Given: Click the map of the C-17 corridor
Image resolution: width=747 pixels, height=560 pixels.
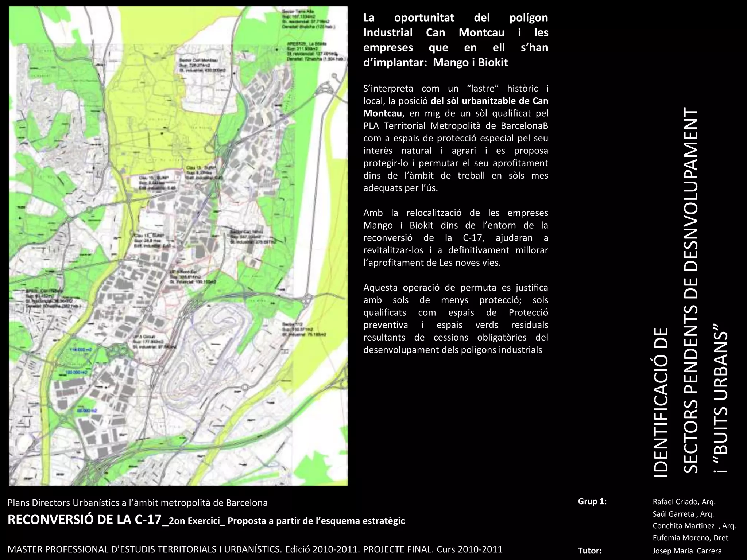Looking at the screenshot, I should tap(178, 246).
